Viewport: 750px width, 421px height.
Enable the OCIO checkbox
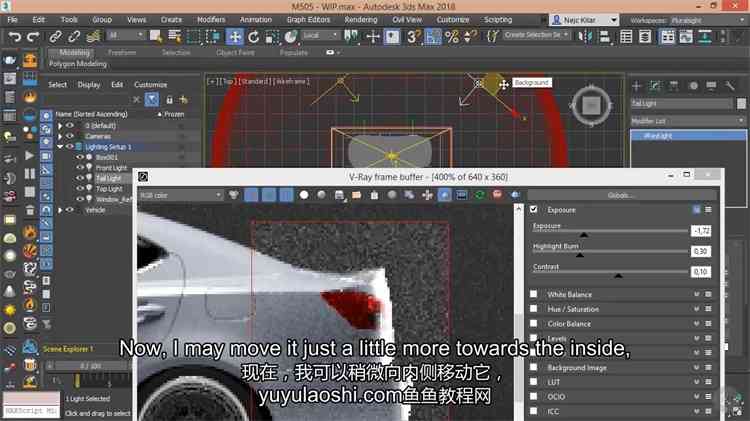click(x=534, y=396)
